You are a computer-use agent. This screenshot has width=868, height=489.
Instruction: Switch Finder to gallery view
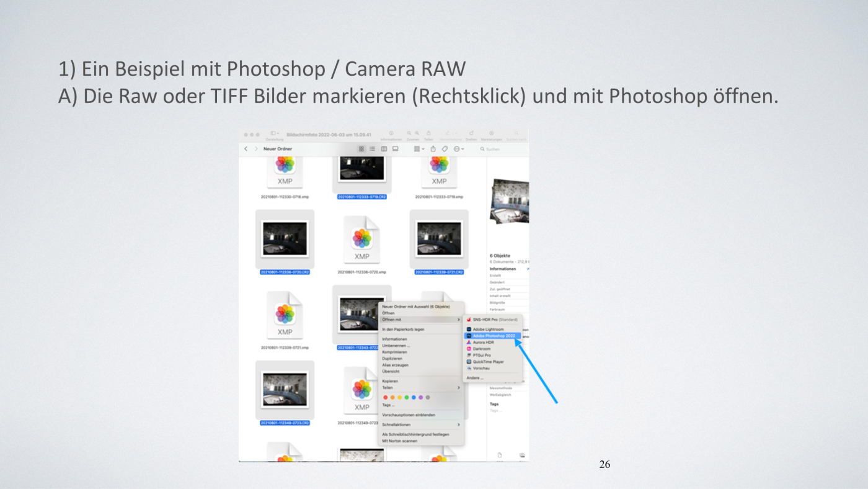click(395, 149)
